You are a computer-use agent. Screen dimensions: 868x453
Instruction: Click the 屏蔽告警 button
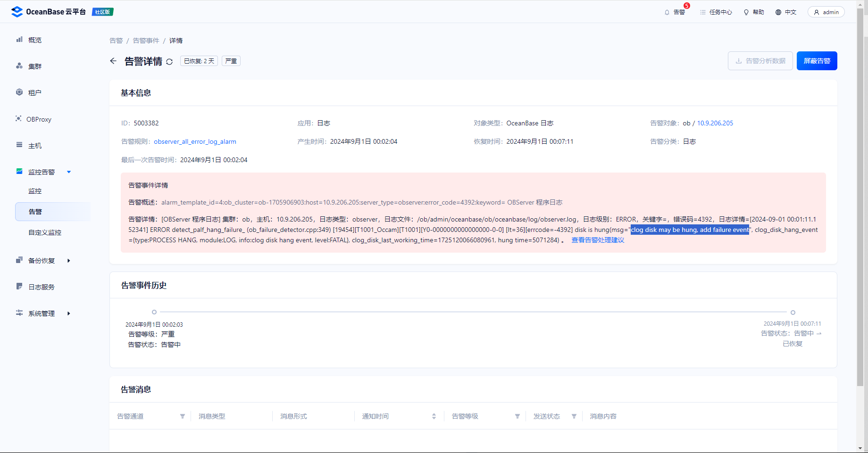pyautogui.click(x=817, y=61)
